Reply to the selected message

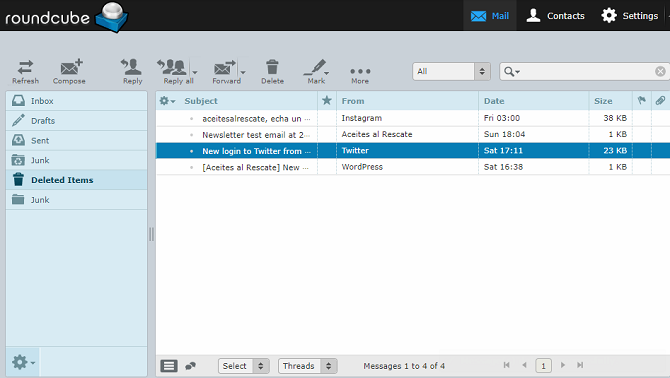(132, 71)
